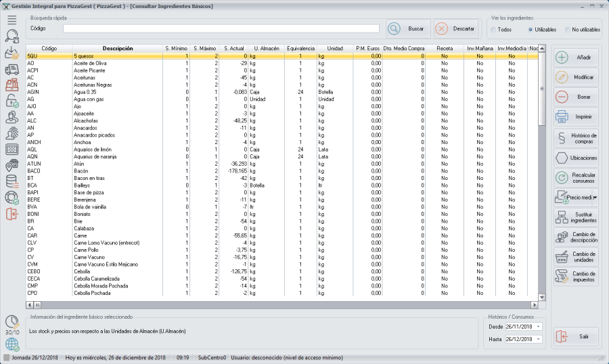Choose the No utilizables radio button
This screenshot has width=609, height=364.
tap(567, 30)
